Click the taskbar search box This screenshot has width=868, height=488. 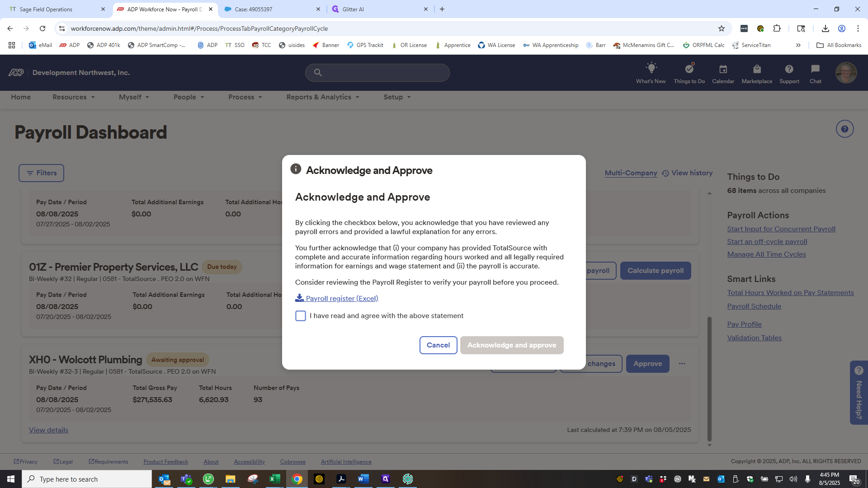pyautogui.click(x=87, y=479)
